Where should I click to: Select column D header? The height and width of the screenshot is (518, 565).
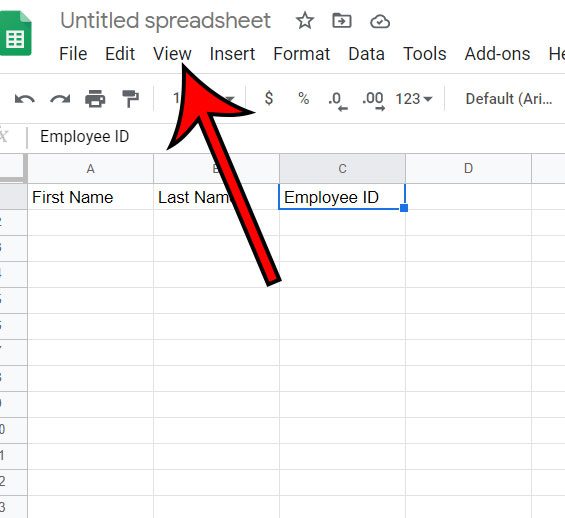click(x=468, y=168)
